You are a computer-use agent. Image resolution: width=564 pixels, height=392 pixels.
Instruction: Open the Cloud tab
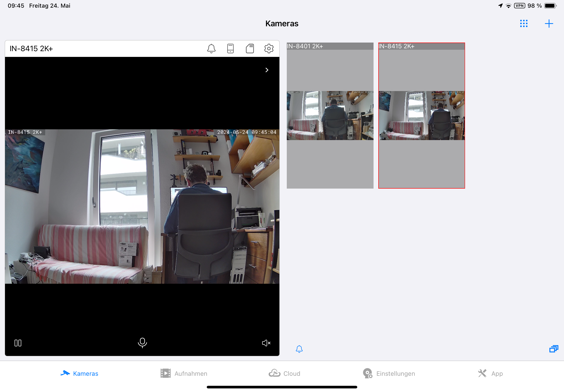pyautogui.click(x=284, y=373)
